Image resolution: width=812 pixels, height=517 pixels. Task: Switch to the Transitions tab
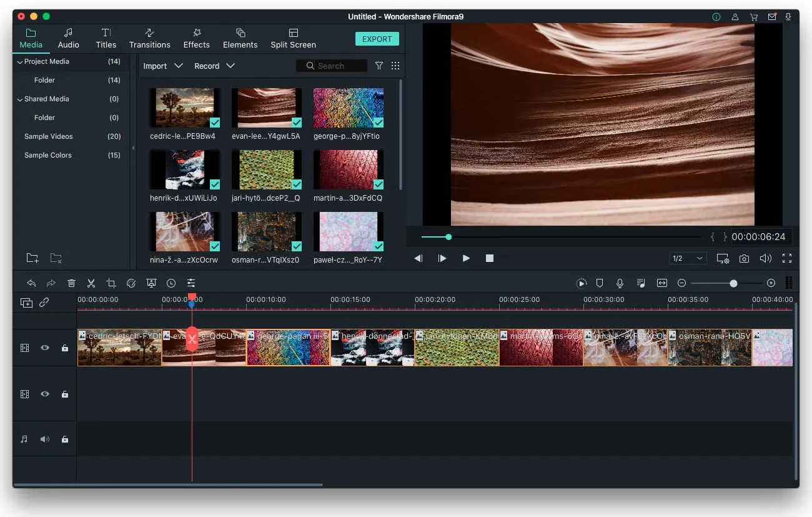(x=149, y=38)
